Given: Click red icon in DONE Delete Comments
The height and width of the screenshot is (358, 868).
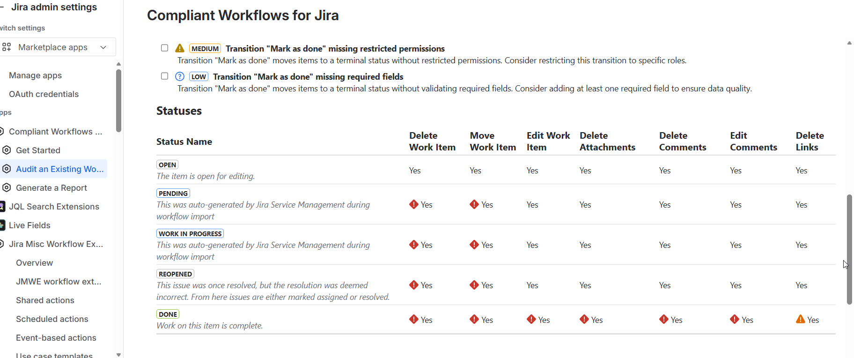Looking at the screenshot, I should 664,319.
